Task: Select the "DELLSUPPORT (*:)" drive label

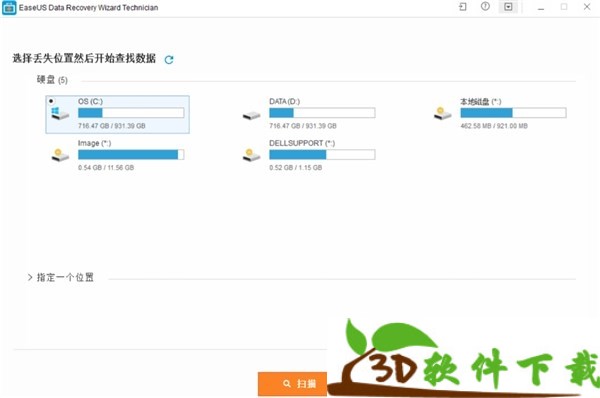Action: click(x=302, y=143)
